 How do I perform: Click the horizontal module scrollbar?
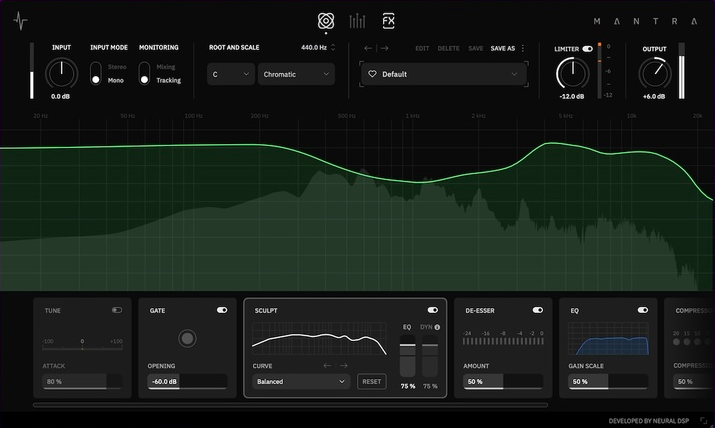(x=290, y=405)
